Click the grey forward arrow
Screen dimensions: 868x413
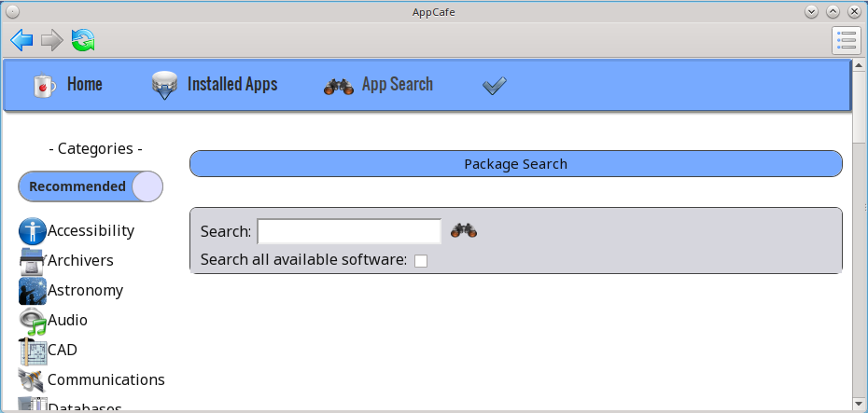[52, 40]
